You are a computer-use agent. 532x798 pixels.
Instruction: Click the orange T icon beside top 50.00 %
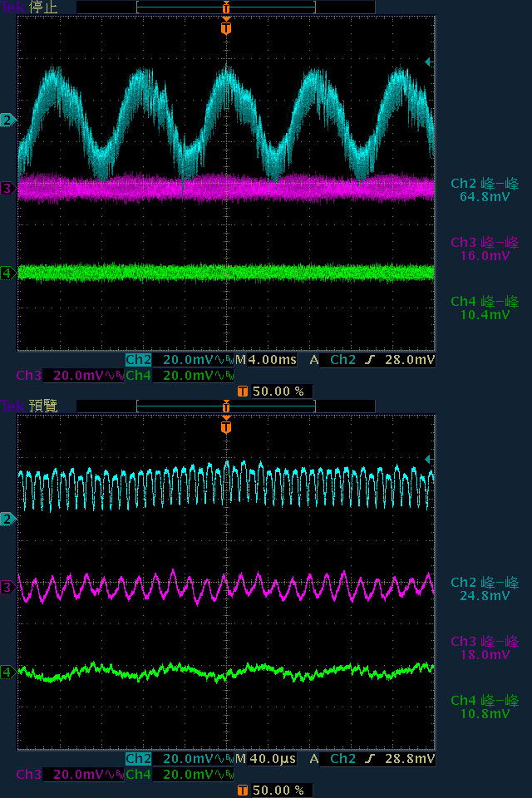point(243,391)
